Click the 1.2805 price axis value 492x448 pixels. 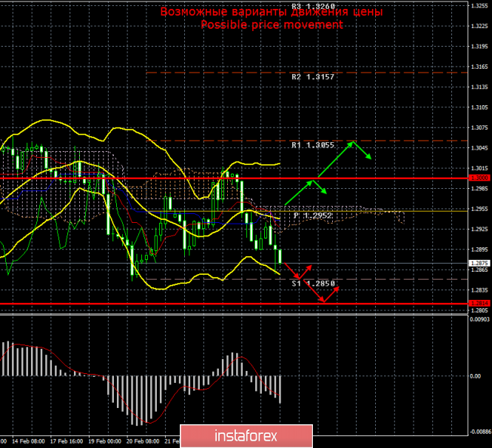tap(479, 310)
